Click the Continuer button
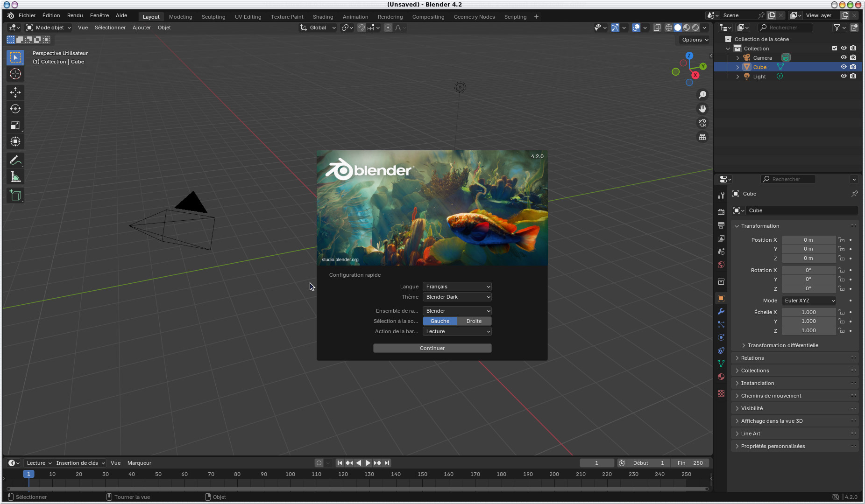The width and height of the screenshot is (865, 504). (x=432, y=348)
